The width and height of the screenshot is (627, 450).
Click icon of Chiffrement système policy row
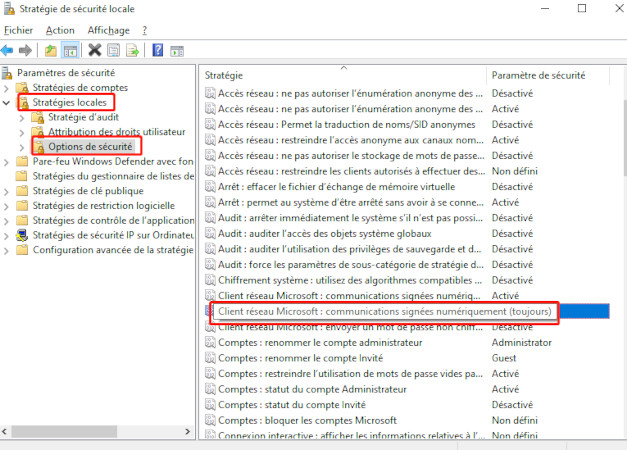(x=210, y=280)
